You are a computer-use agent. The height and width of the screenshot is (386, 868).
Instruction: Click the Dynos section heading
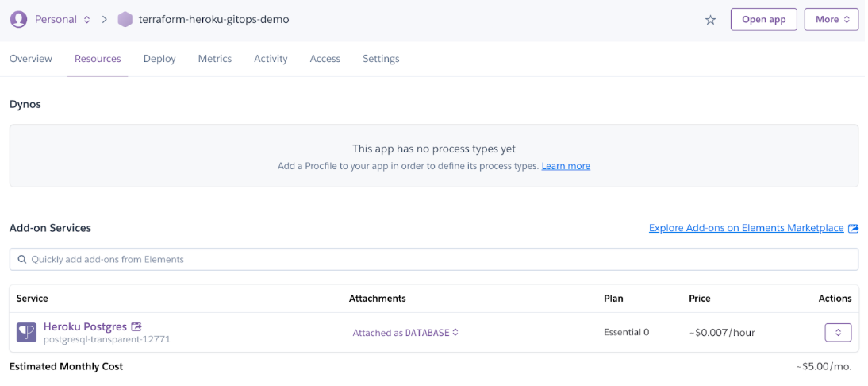point(25,104)
